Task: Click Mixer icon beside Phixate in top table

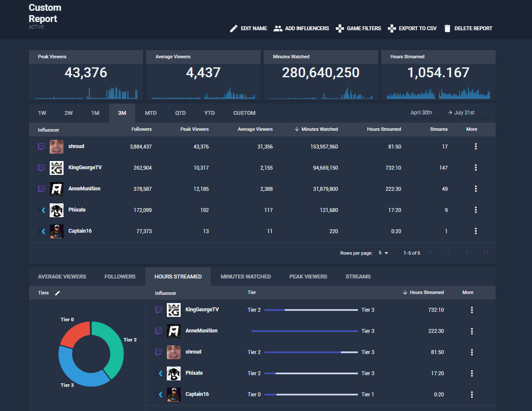Action: tap(41, 210)
